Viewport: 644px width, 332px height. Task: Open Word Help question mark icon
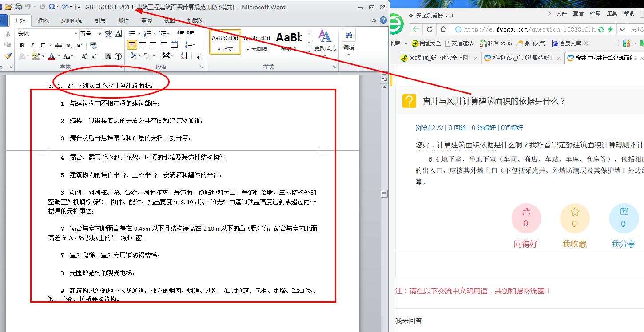383,20
